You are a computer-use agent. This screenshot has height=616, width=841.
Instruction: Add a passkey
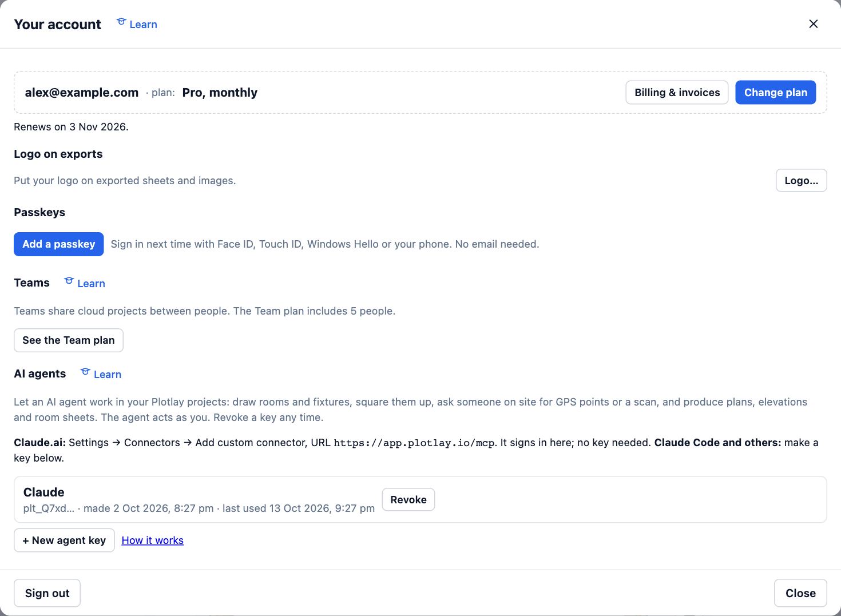tap(58, 244)
